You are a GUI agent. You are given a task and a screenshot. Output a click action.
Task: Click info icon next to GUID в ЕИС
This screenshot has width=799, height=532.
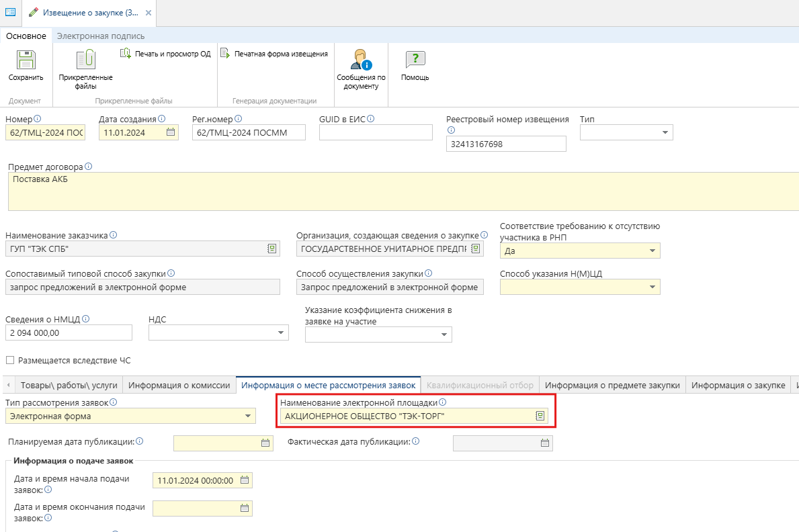pos(370,119)
